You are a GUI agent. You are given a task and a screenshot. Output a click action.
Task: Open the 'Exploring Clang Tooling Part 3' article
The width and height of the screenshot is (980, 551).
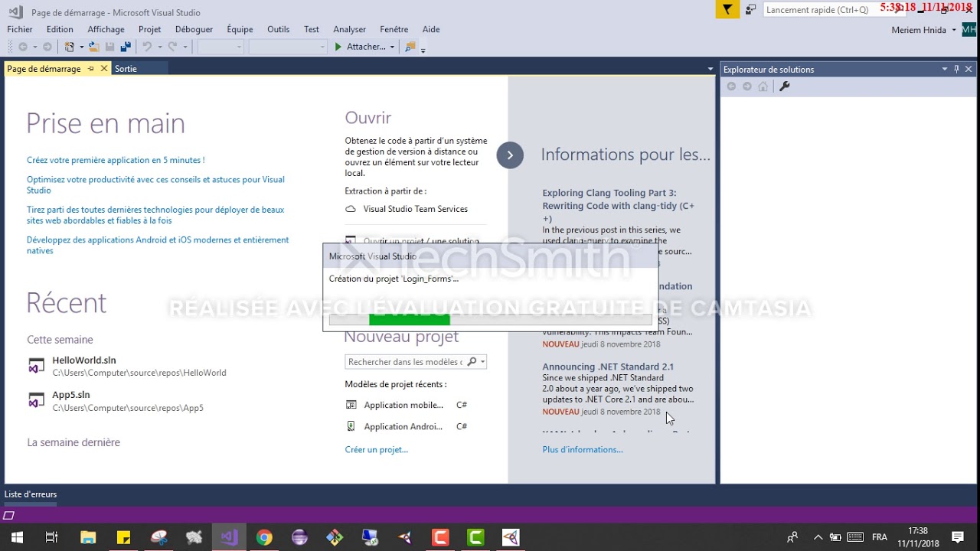(x=619, y=206)
